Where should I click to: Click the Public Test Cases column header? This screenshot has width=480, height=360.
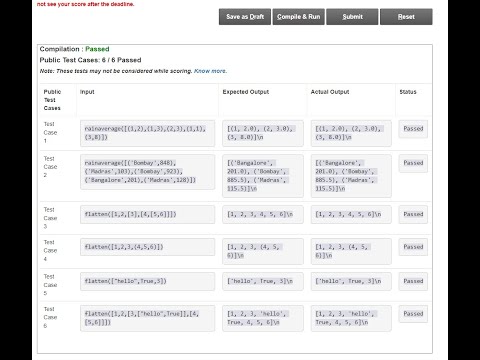52,100
